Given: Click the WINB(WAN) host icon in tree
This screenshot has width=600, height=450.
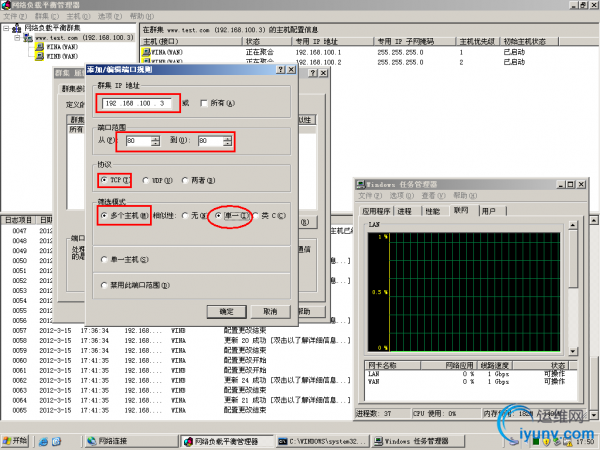Looking at the screenshot, I should pos(39,56).
